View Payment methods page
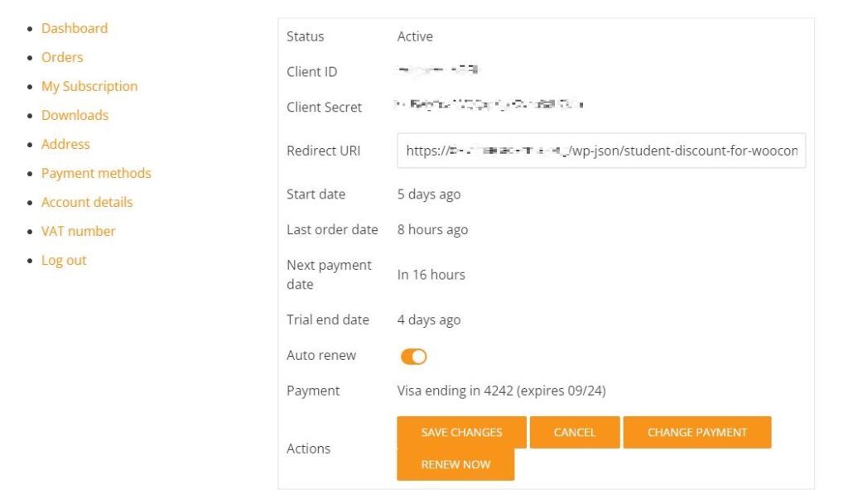The width and height of the screenshot is (848, 504). (x=96, y=173)
